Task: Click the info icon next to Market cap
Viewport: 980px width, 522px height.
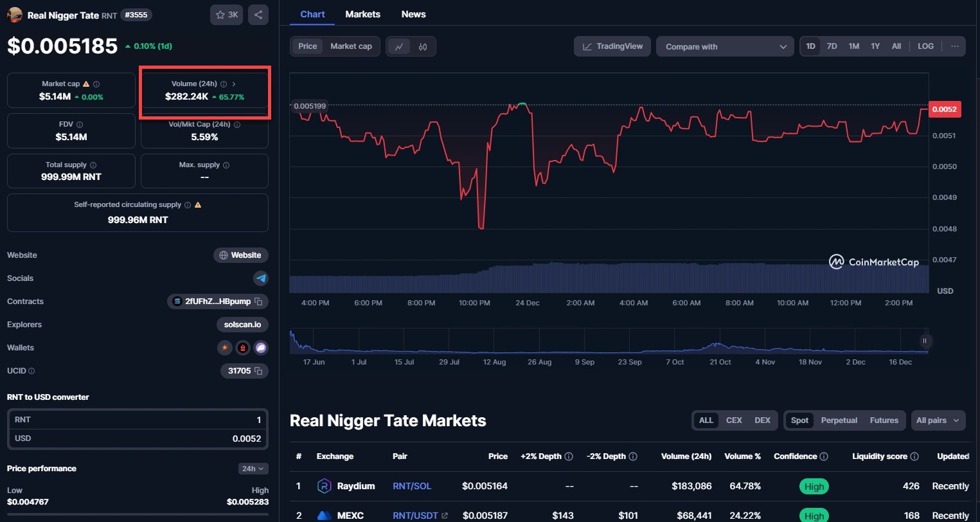Action: click(x=96, y=84)
